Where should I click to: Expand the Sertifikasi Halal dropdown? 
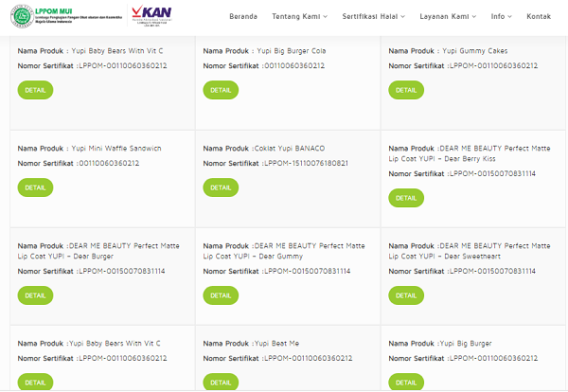(375, 16)
